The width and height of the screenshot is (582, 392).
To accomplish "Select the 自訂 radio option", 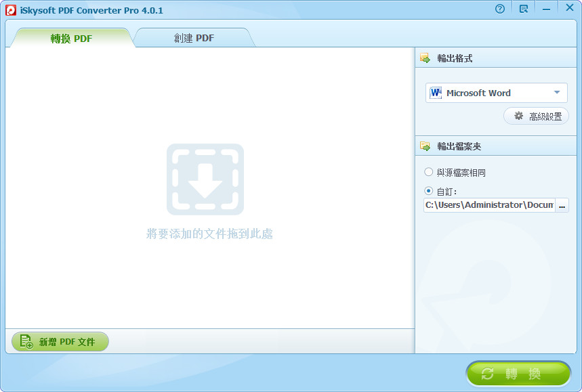I will [429, 191].
